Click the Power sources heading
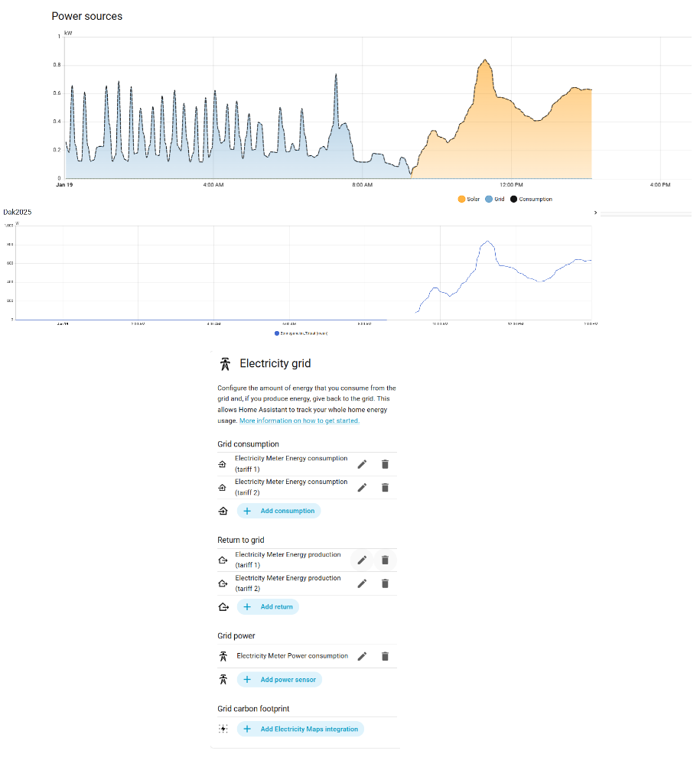This screenshot has width=700, height=783. [87, 16]
